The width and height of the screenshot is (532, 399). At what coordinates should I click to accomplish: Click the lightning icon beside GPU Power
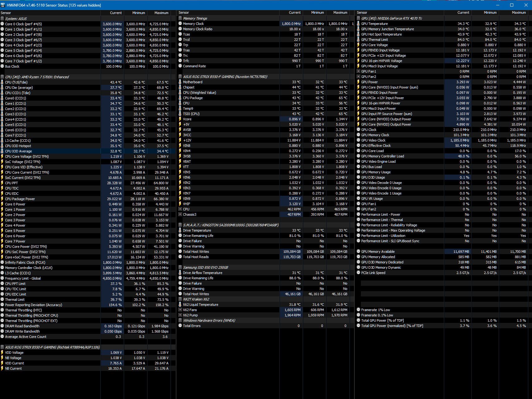358,82
